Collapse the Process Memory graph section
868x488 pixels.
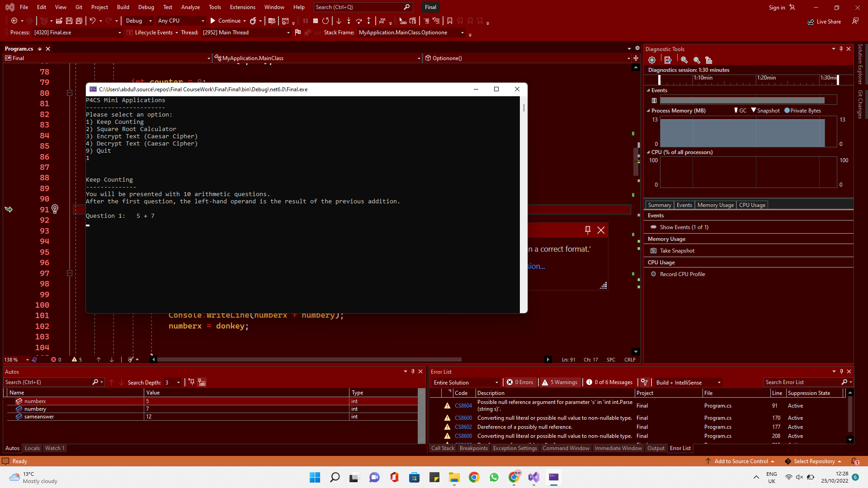pos(648,111)
